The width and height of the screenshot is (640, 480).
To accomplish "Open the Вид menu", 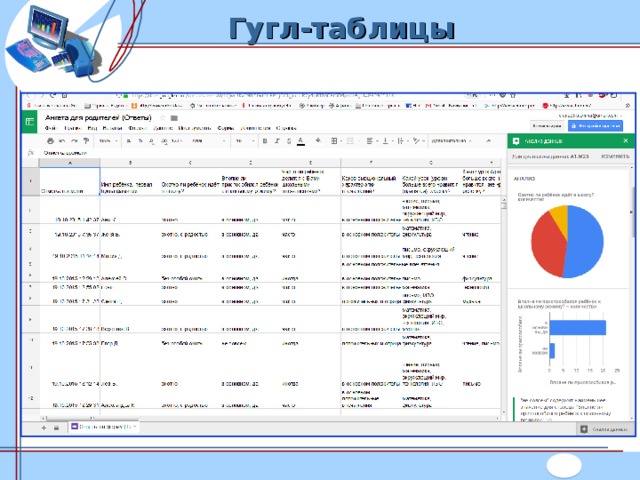I will pos(92,128).
